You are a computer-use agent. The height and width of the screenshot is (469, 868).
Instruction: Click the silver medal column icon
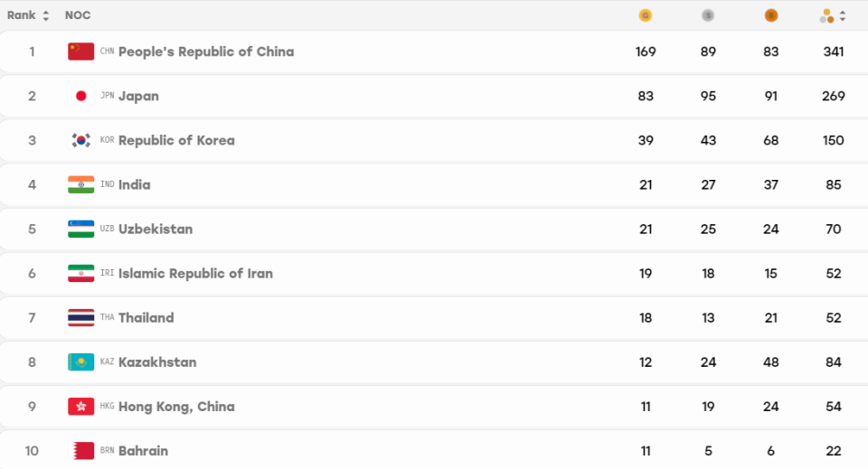[707, 15]
